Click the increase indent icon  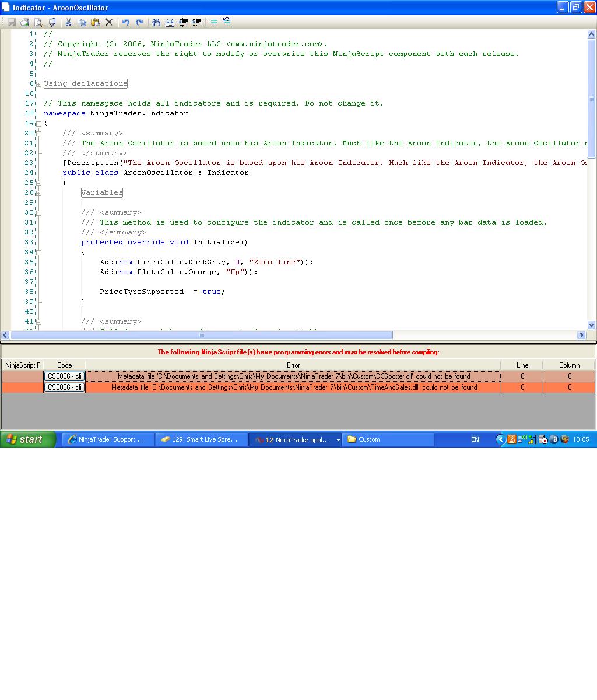click(196, 22)
